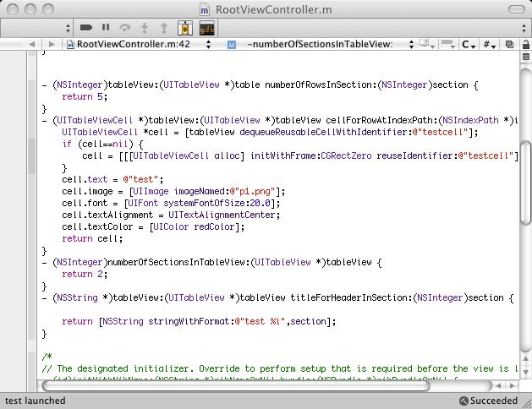This screenshot has height=409, width=532.
Task: Click cellForRowAtIndexPath method signature
Action: pyautogui.click(x=280, y=120)
